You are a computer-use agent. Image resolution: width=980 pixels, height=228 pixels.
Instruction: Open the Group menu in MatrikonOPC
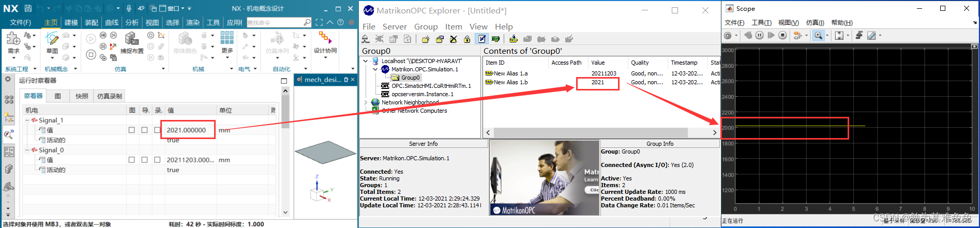tap(426, 26)
